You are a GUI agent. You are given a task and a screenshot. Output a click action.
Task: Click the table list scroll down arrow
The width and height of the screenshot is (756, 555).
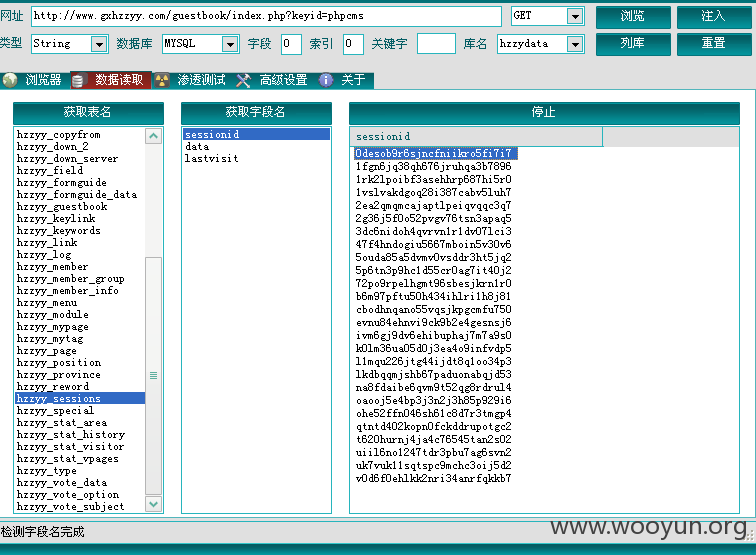[x=153, y=504]
